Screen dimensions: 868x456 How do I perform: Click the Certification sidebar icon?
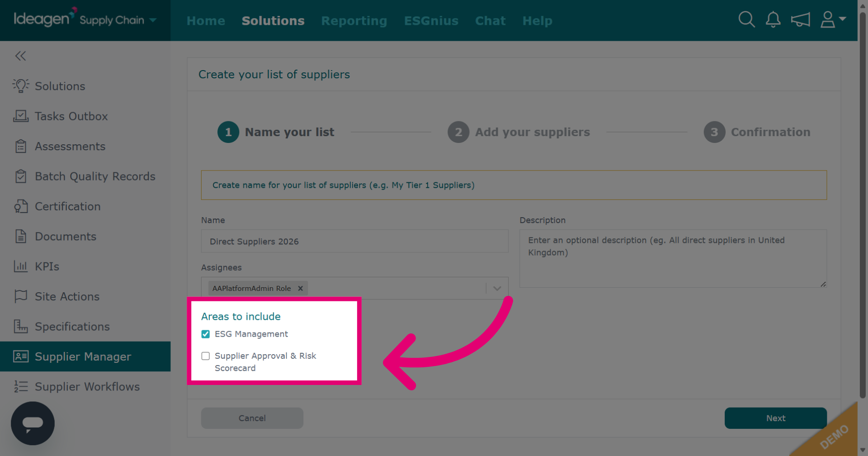tap(20, 206)
